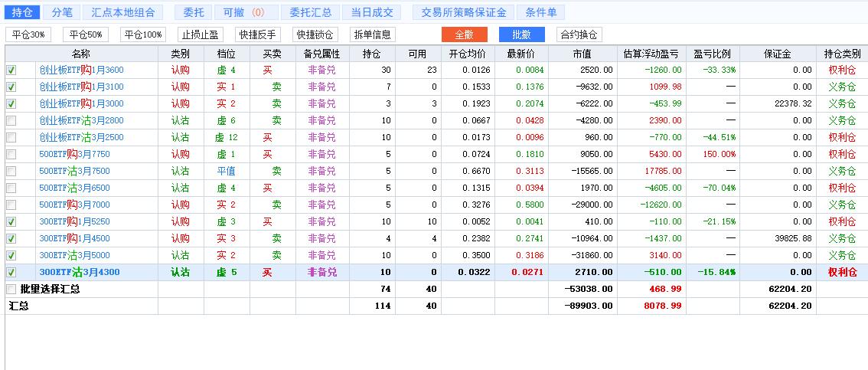Sort by the 类别 column header
The image size is (868, 370).
[x=181, y=54]
